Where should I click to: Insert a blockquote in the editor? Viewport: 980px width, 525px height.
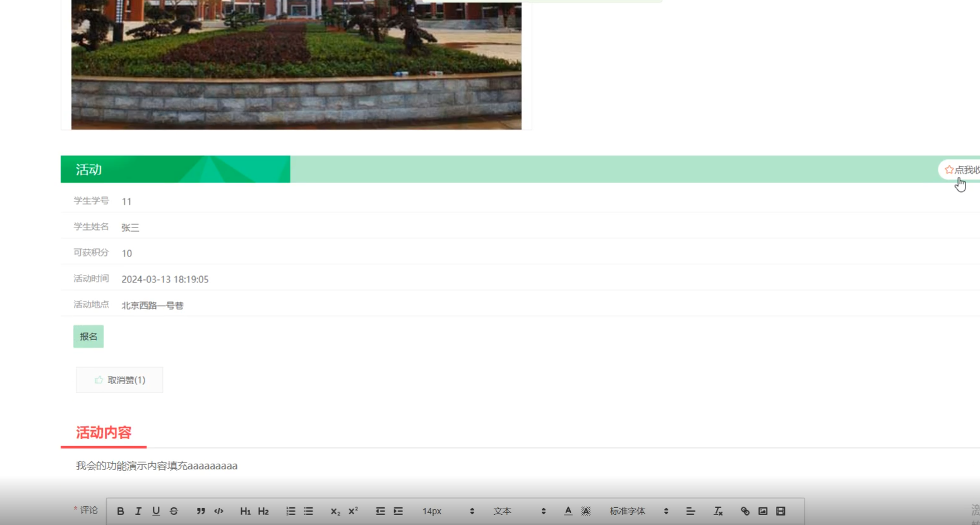tap(201, 511)
